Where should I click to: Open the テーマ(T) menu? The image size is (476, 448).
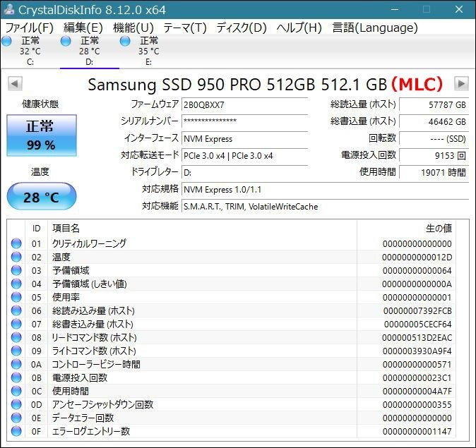pyautogui.click(x=185, y=28)
